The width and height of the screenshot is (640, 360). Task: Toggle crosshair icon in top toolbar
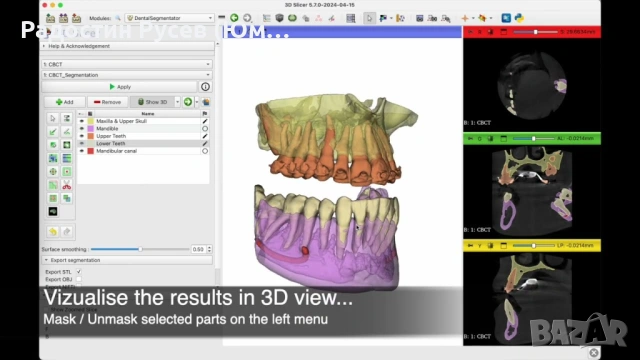pos(465,18)
